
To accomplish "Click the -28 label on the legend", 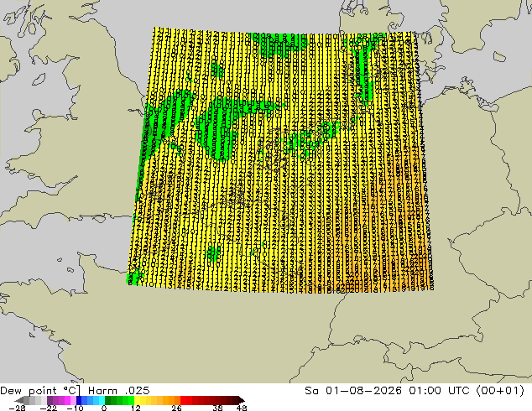I will point(18,408).
